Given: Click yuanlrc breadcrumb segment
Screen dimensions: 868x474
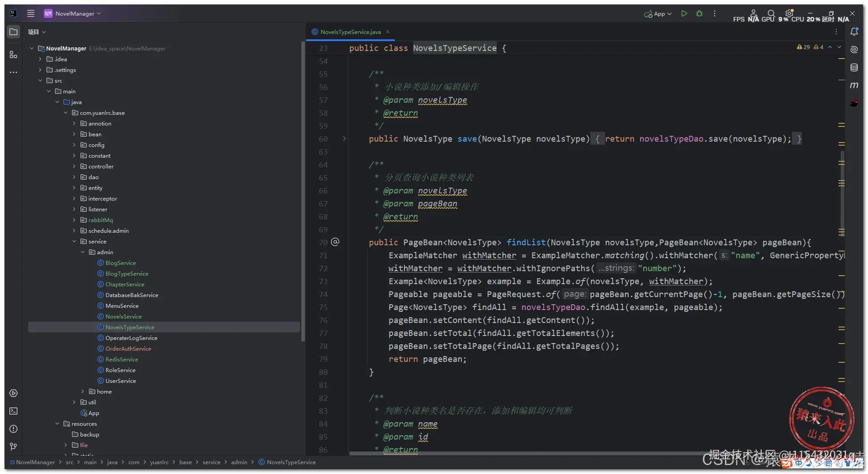Looking at the screenshot, I should tap(159, 462).
